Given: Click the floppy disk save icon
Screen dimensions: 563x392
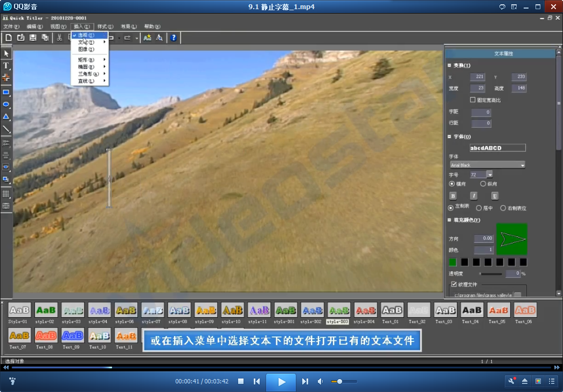Looking at the screenshot, I should pyautogui.click(x=33, y=37).
